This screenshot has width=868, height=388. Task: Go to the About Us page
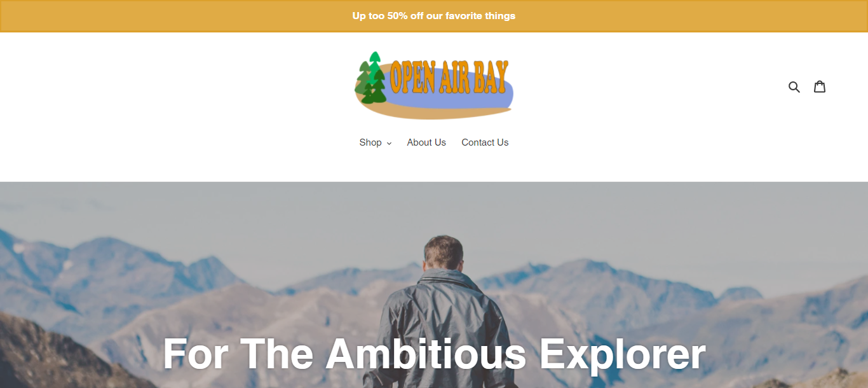pyautogui.click(x=426, y=142)
